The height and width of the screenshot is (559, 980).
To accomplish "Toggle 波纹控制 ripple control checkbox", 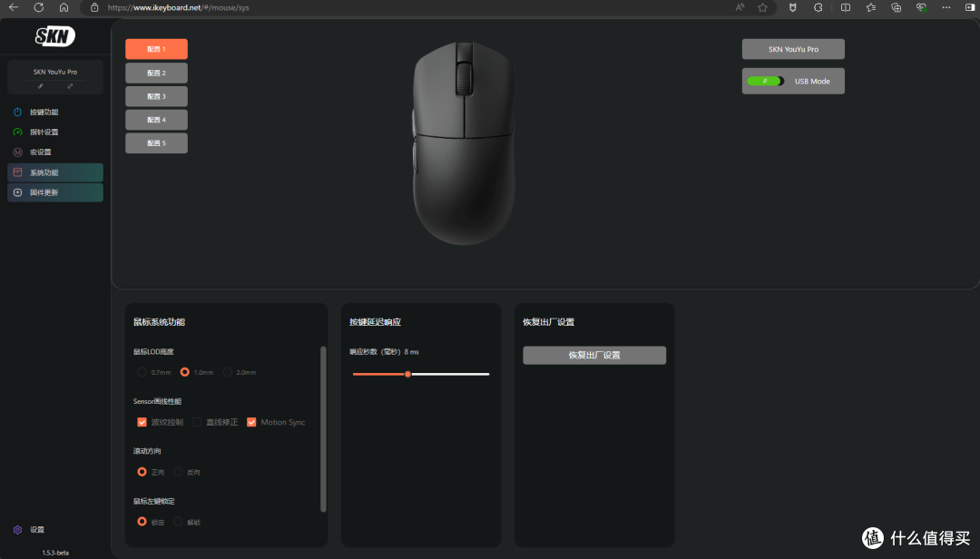I will click(x=142, y=422).
